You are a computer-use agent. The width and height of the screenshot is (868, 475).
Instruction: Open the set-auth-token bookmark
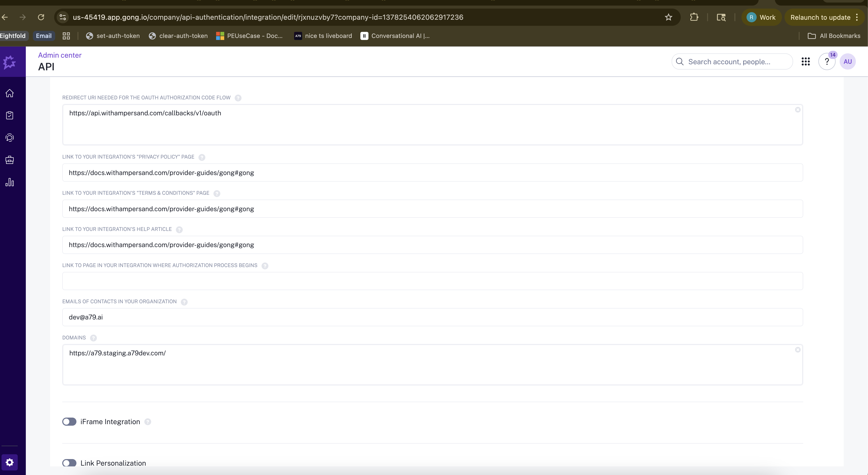113,36
